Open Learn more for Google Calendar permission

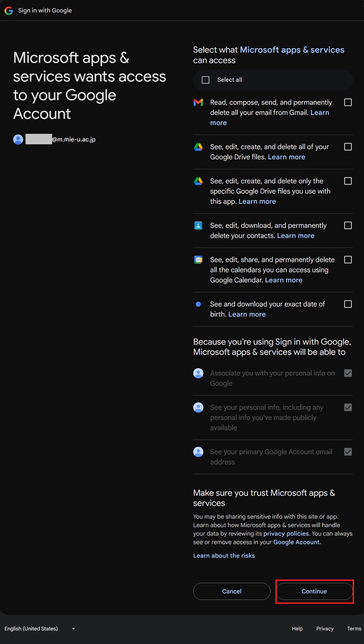284,280
